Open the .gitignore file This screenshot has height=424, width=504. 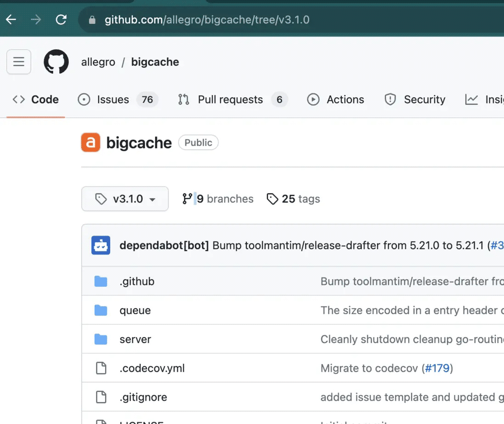pos(143,397)
